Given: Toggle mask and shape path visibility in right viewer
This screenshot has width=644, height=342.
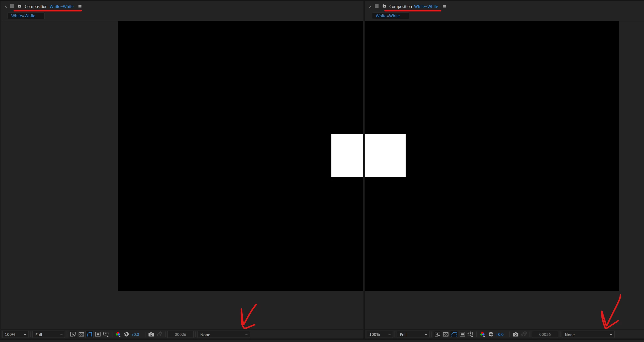Looking at the screenshot, I should [454, 334].
